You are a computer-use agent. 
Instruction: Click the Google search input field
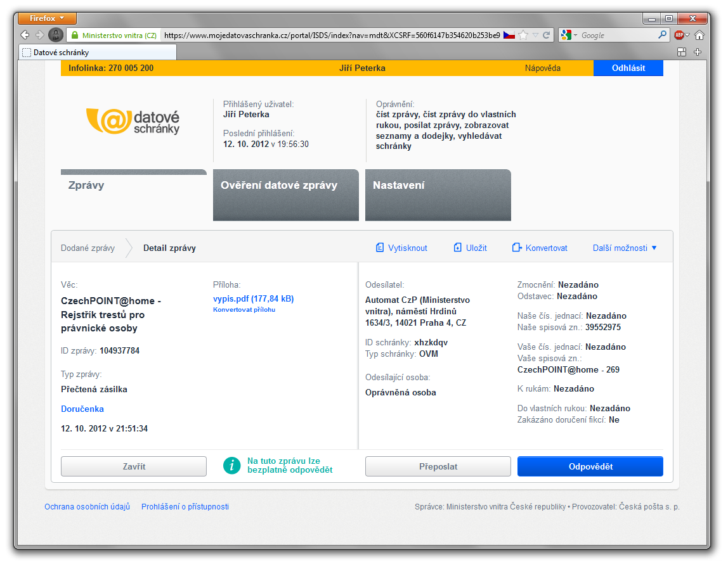pos(618,35)
